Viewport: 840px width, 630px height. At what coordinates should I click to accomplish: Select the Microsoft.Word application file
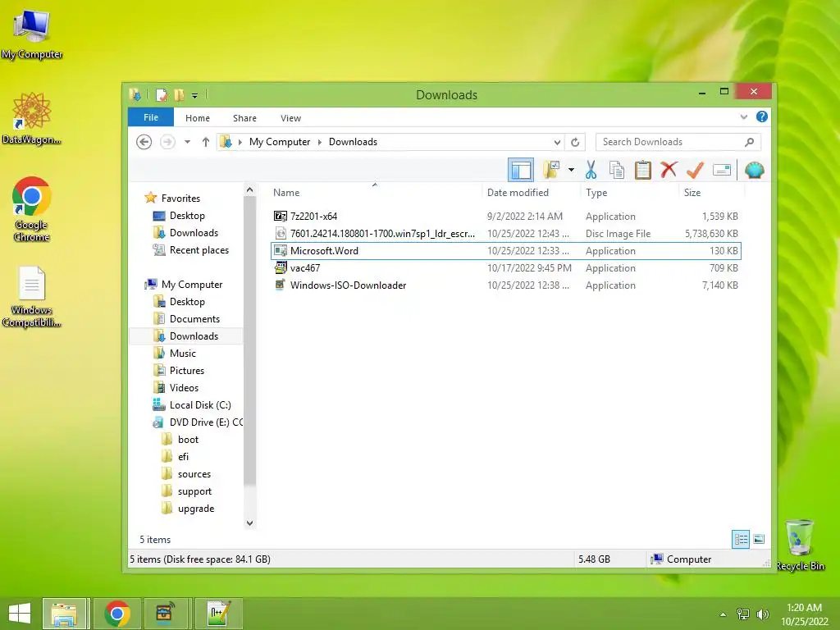click(505, 251)
